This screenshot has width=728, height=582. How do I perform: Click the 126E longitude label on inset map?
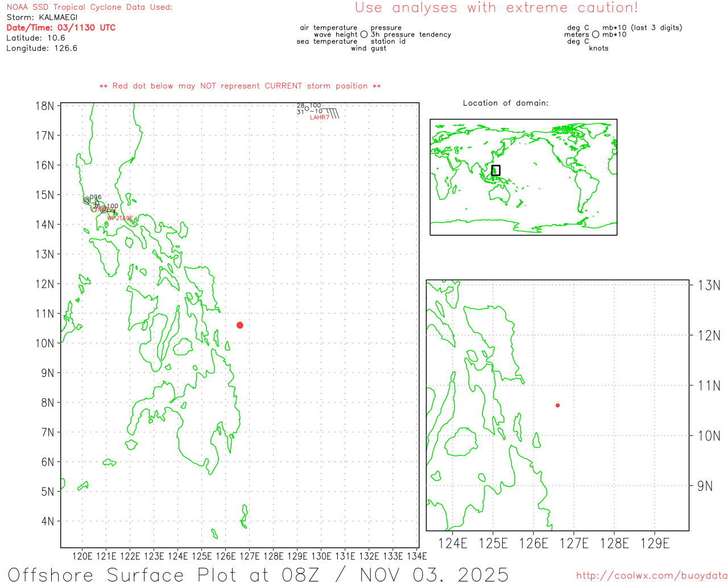(x=533, y=544)
